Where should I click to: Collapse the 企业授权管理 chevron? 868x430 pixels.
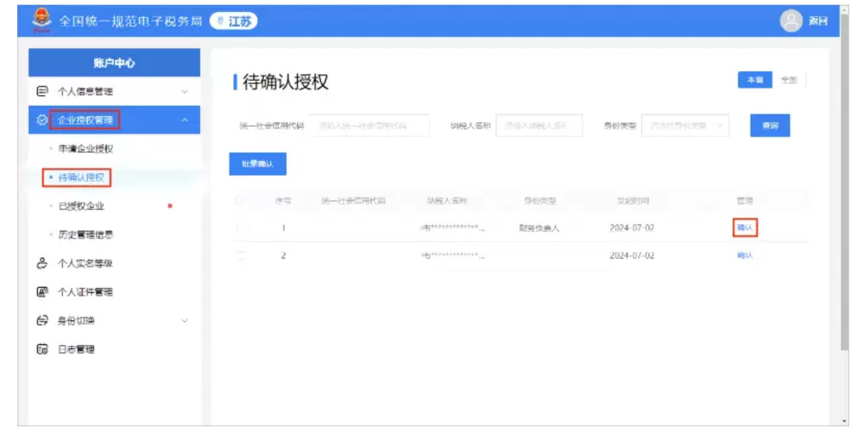tap(184, 120)
